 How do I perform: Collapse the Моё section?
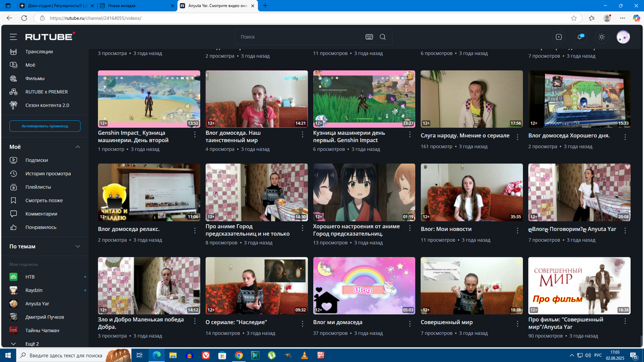(78, 147)
